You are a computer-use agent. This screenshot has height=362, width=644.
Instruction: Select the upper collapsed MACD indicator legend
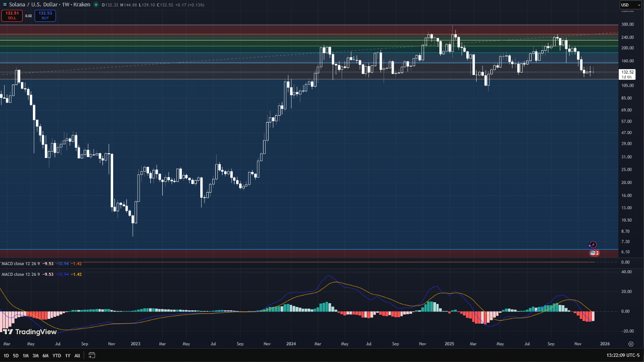pyautogui.click(x=20, y=264)
